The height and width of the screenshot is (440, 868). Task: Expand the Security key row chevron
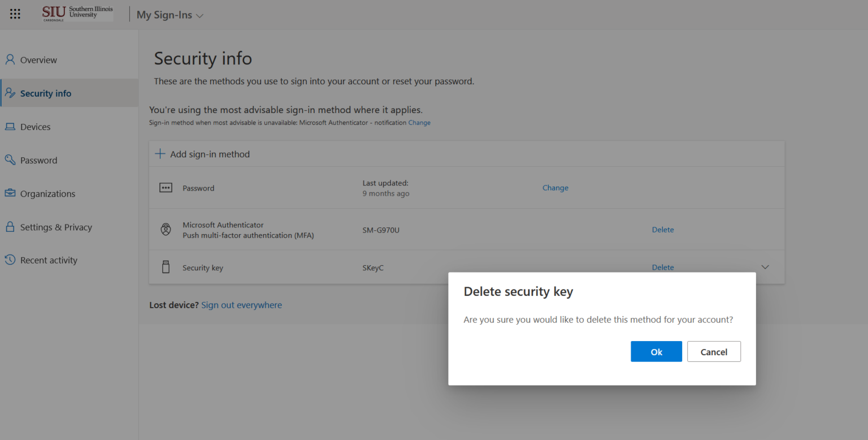765,266
